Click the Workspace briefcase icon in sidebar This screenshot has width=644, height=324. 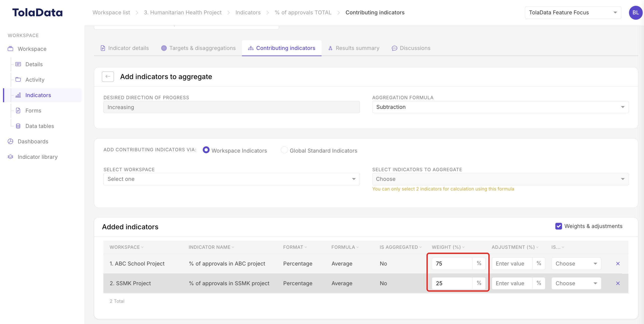pos(10,49)
